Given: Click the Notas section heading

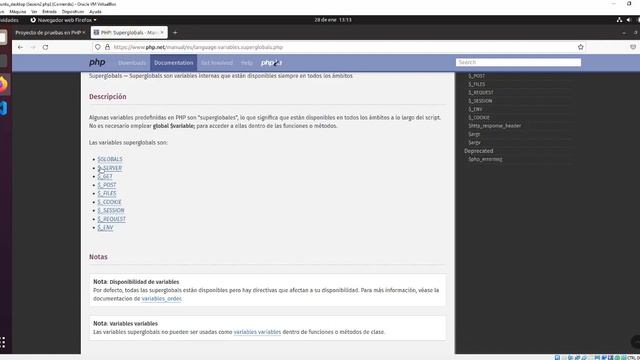Looking at the screenshot, I should coord(98,257).
